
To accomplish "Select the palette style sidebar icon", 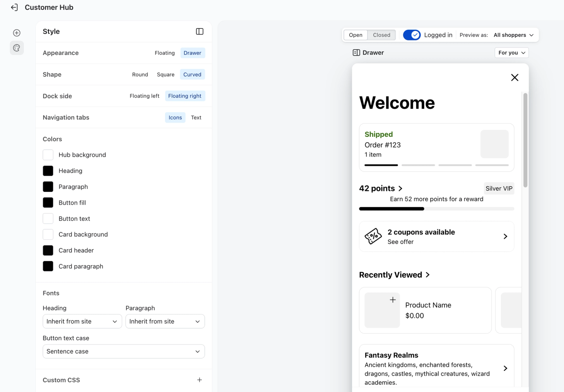I will click(x=17, y=48).
